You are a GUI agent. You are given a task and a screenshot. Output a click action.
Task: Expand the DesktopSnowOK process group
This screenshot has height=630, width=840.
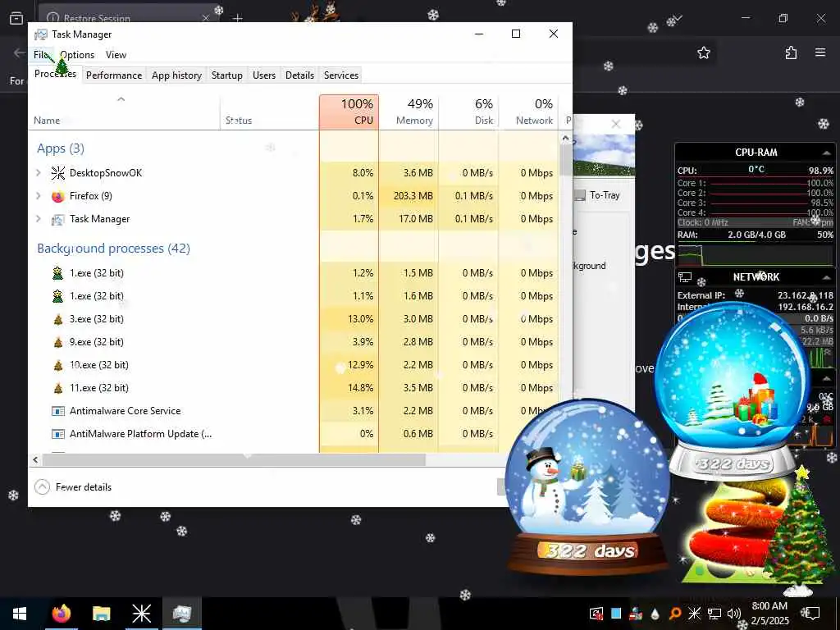[38, 172]
